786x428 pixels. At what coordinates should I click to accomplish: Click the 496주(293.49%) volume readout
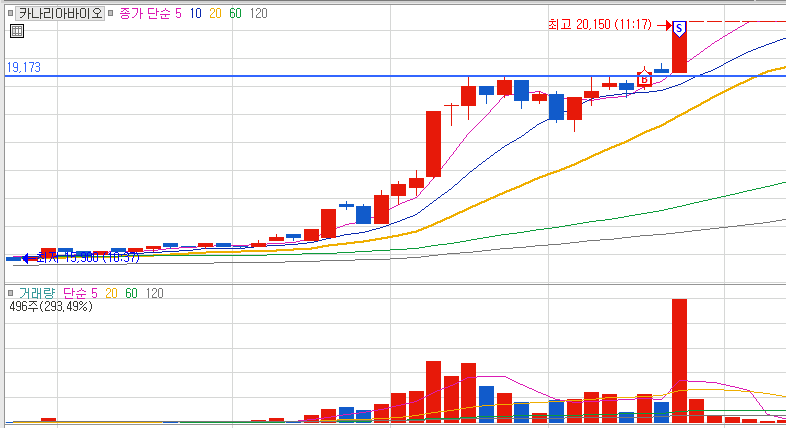[51, 306]
